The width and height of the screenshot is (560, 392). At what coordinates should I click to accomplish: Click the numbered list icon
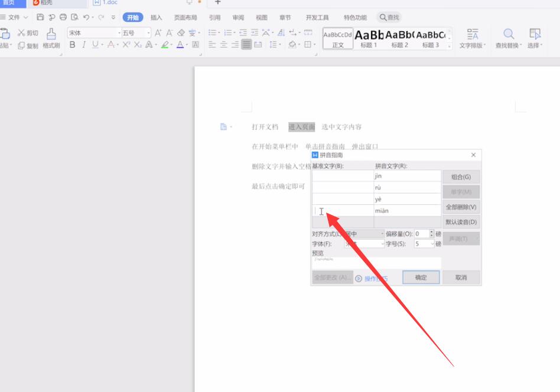(227, 33)
